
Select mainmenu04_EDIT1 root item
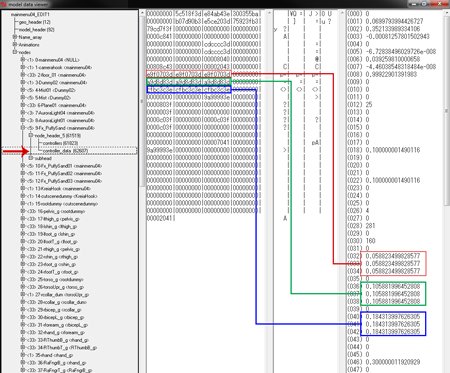pyautogui.click(x=30, y=14)
